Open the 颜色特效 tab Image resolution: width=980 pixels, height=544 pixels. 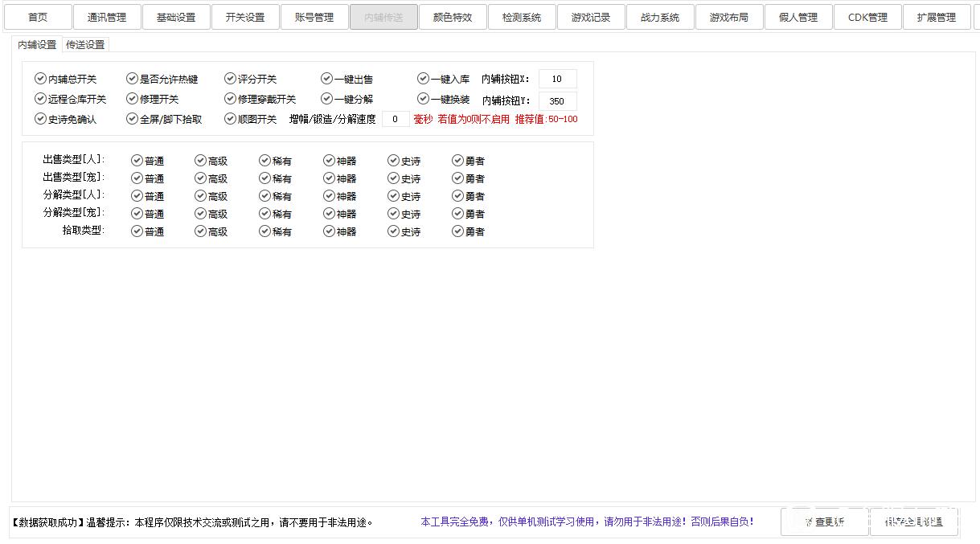[x=453, y=17]
